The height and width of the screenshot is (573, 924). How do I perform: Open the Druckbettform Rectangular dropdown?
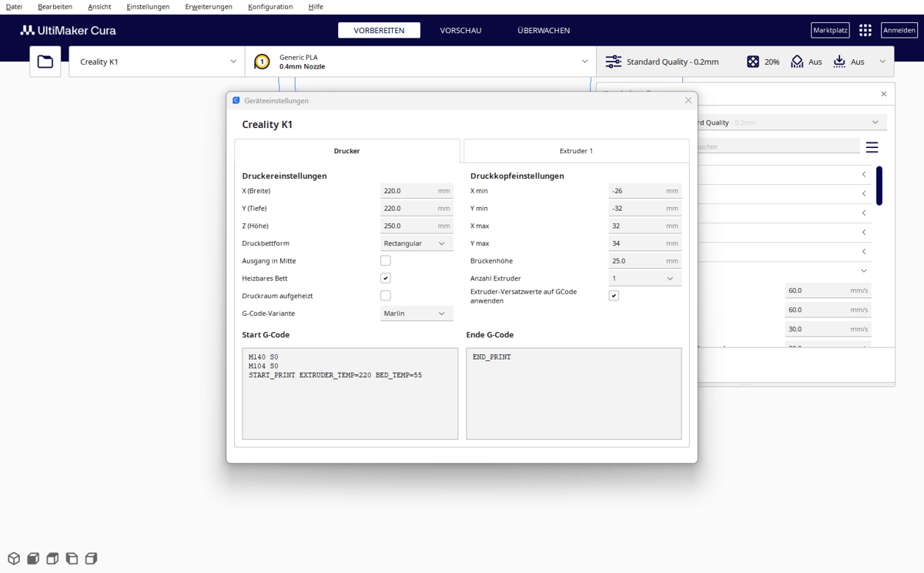[x=417, y=243]
